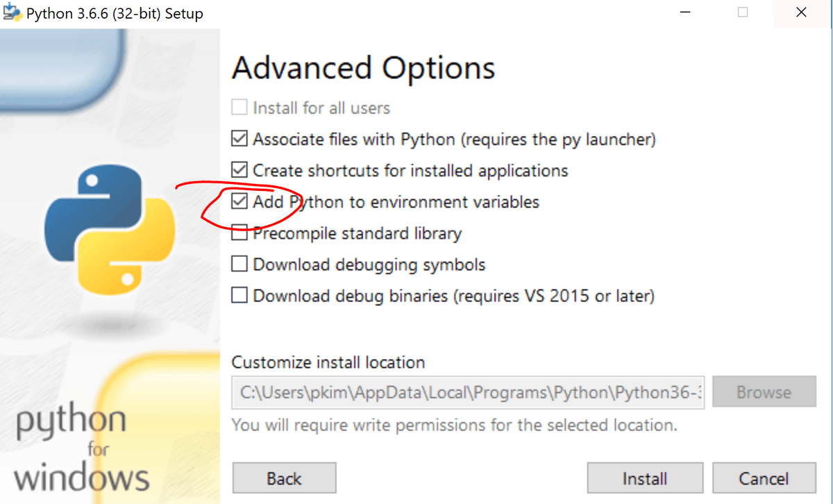The width and height of the screenshot is (833, 504).
Task: Enable Precompile standard library option
Action: click(239, 234)
